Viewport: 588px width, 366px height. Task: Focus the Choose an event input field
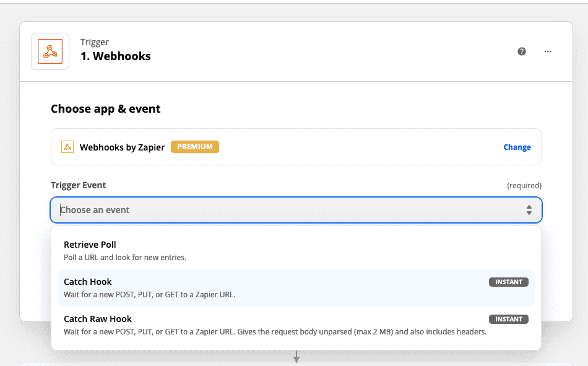point(296,210)
